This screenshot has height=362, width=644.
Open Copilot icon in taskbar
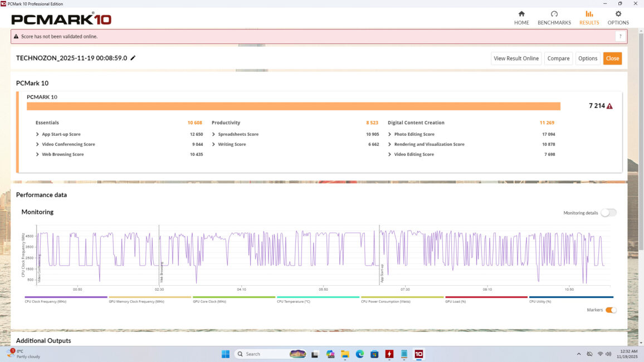330,354
